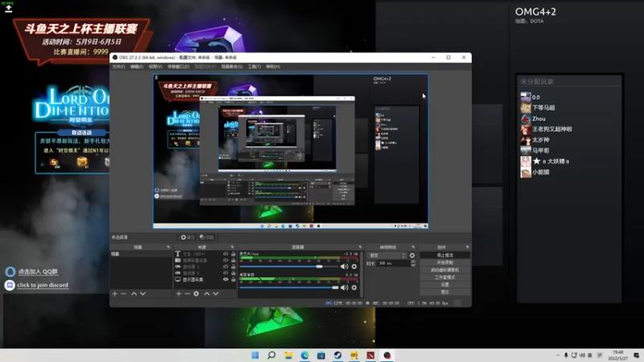Open Windows Start menu on taskbar
Viewport: 644px width, 362px height.
[x=255, y=355]
